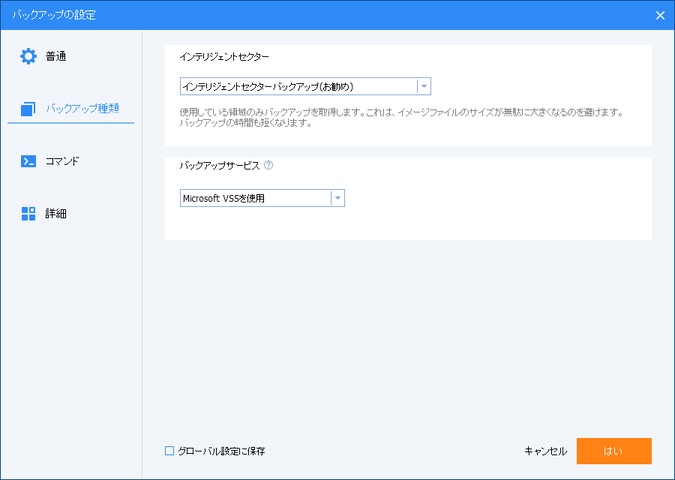This screenshot has width=675, height=480.
Task: Go to the 詳細 tab
Action: pos(57,214)
